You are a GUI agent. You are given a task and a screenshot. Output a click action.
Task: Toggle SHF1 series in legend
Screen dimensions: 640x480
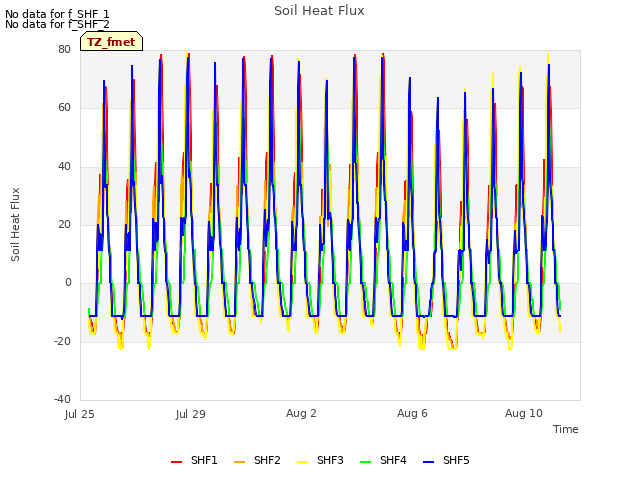click(x=194, y=460)
